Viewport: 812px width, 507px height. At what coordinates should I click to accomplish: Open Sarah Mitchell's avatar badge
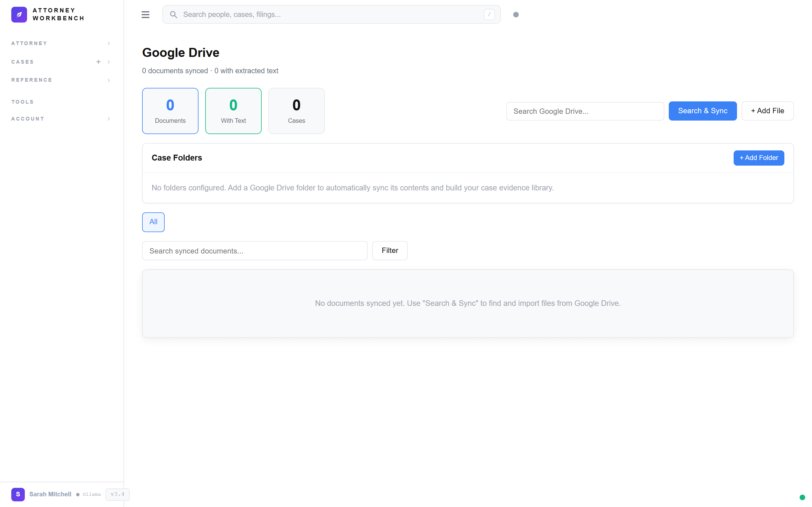pyautogui.click(x=18, y=494)
